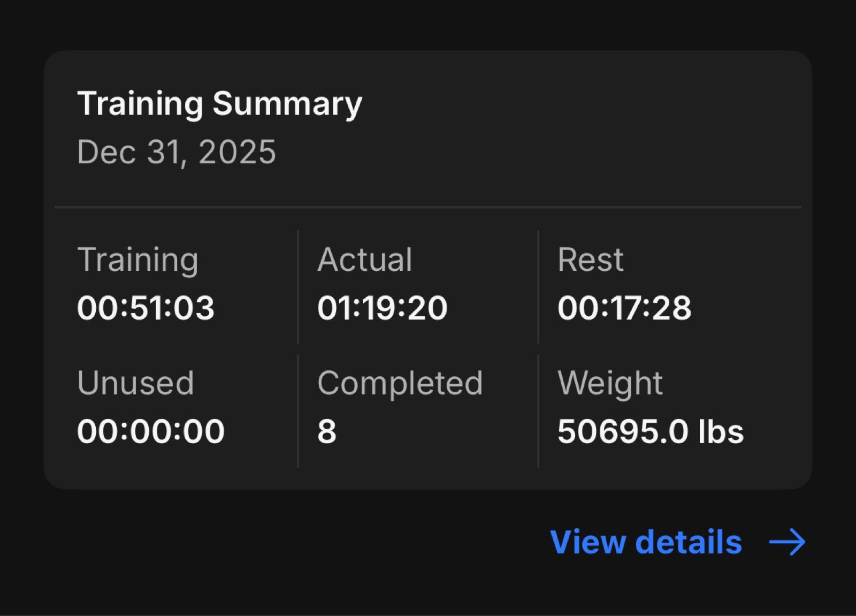The width and height of the screenshot is (856, 616).
Task: Select the 00:17:28 rest time value
Action: [624, 308]
